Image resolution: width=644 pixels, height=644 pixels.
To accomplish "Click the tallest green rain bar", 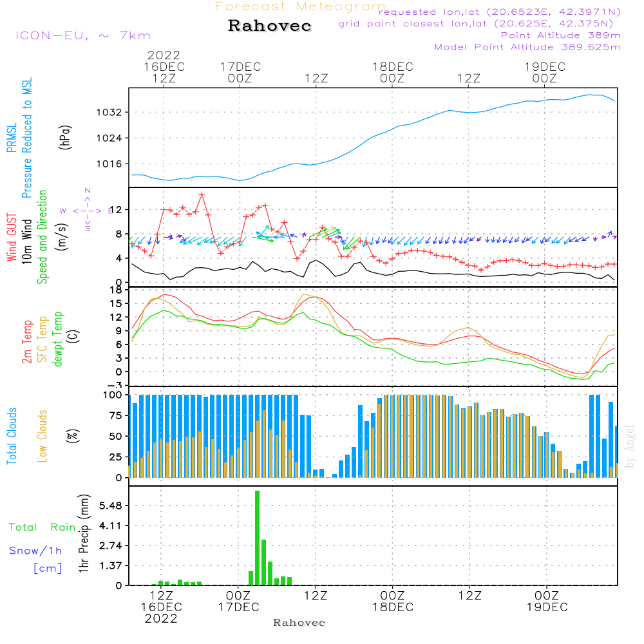I will (258, 538).
